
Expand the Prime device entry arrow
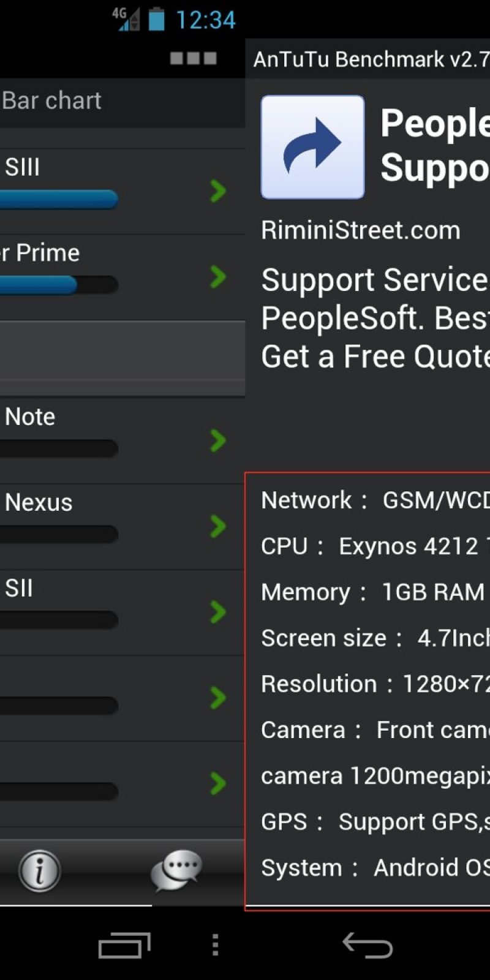217,277
